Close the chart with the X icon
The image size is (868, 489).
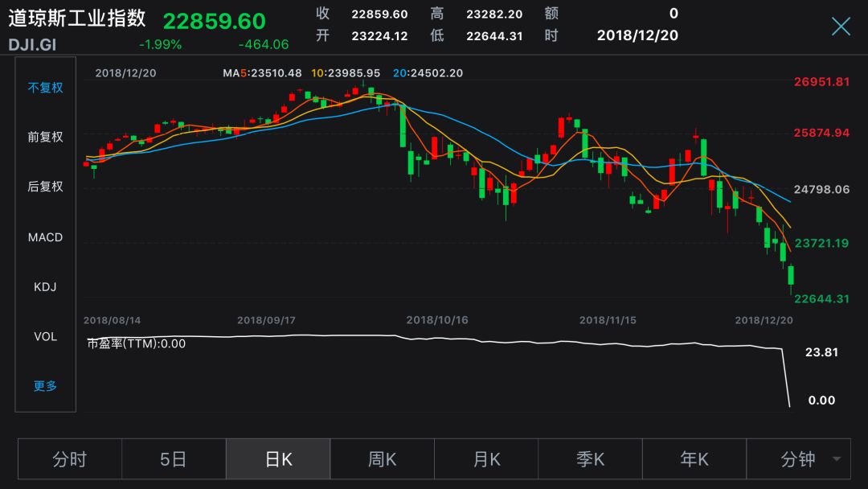841,26
